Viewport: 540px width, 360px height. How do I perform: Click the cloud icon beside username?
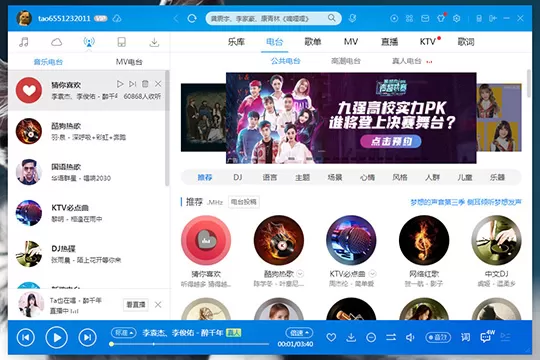[x=117, y=18]
